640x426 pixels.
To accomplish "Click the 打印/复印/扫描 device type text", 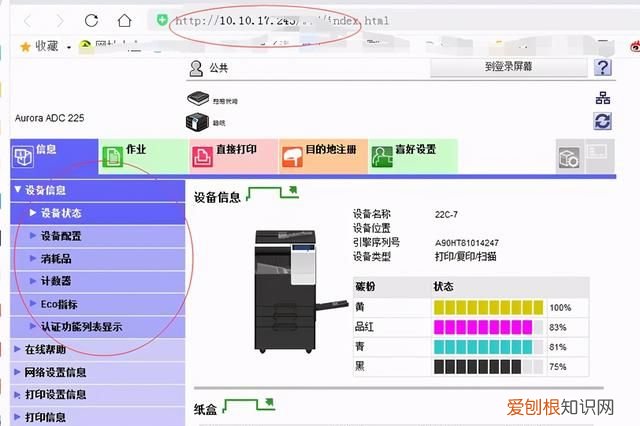I will point(465,257).
